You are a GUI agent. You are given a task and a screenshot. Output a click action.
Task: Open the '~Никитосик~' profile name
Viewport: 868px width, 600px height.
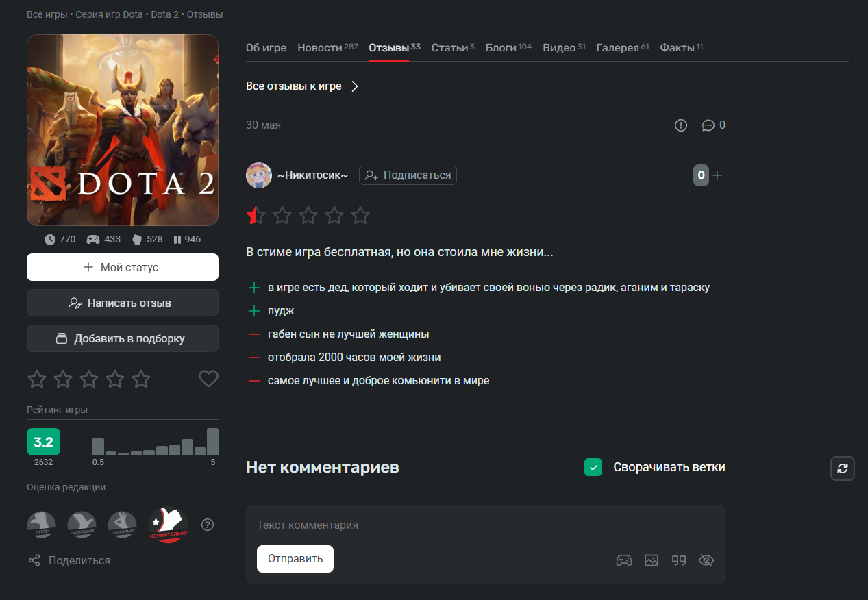coord(312,175)
